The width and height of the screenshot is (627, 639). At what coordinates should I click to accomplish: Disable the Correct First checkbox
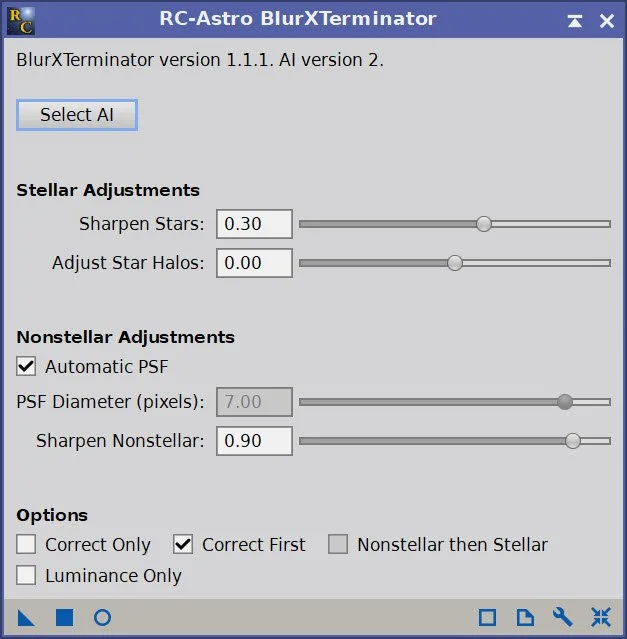click(x=183, y=544)
